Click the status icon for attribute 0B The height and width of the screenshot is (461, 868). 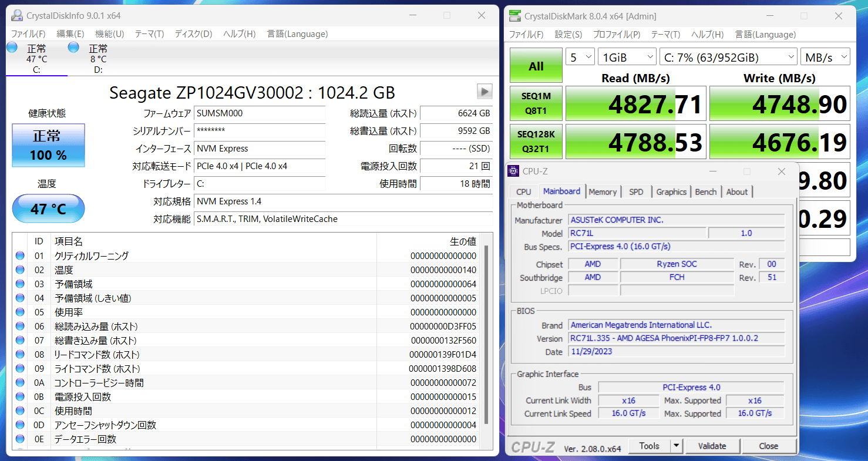[x=20, y=396]
